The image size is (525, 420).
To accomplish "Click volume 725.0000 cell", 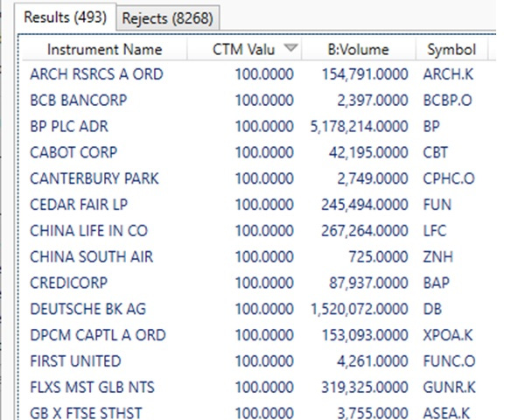I will pyautogui.click(x=378, y=257).
